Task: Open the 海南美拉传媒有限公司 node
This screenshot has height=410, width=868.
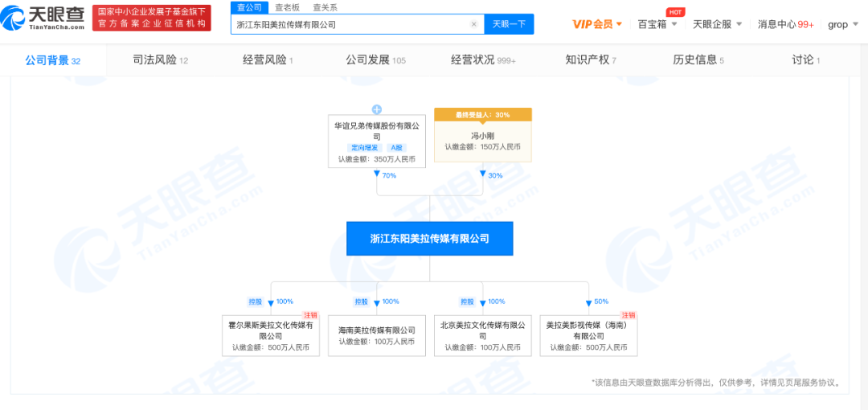Action: pos(377,336)
